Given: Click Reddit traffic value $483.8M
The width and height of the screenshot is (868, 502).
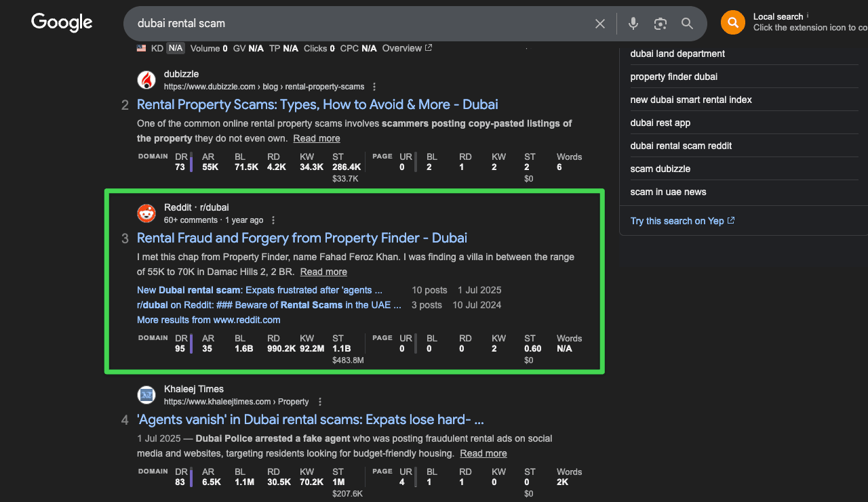Looking at the screenshot, I should pos(348,360).
